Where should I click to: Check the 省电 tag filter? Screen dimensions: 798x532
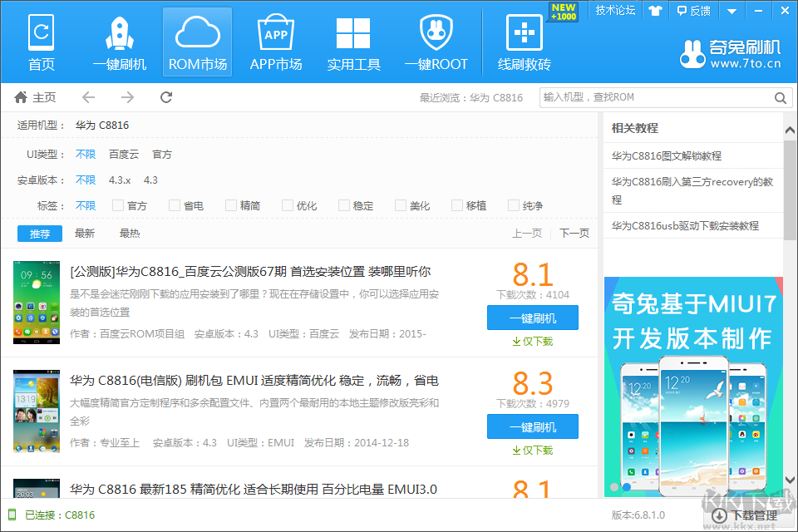click(x=175, y=205)
